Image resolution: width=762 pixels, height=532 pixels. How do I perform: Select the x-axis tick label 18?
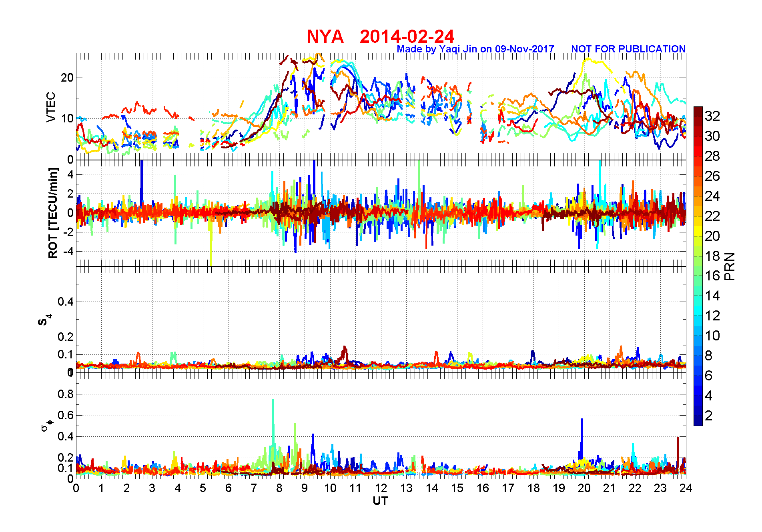pyautogui.click(x=533, y=488)
